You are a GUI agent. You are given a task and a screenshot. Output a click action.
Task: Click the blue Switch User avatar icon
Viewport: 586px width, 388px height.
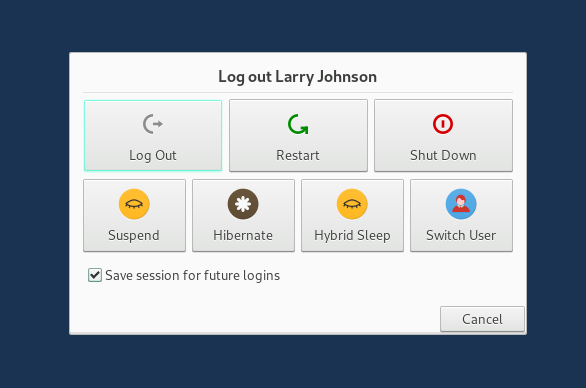461,204
